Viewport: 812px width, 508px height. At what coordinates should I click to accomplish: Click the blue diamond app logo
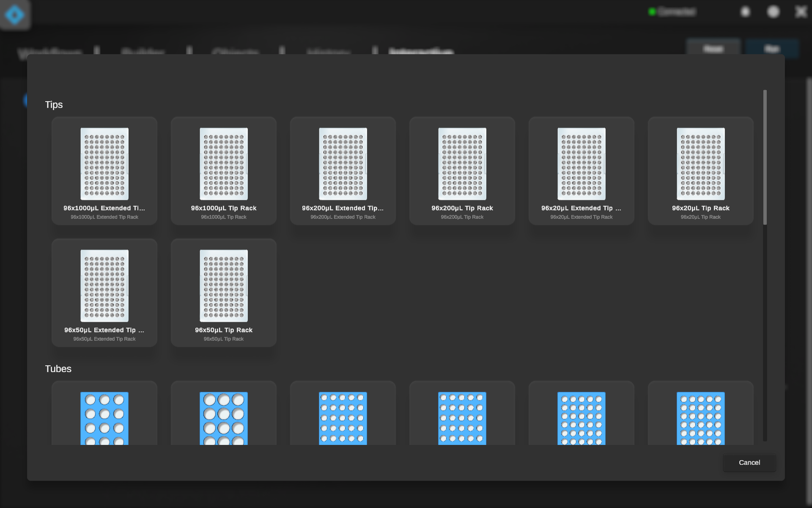tap(15, 15)
